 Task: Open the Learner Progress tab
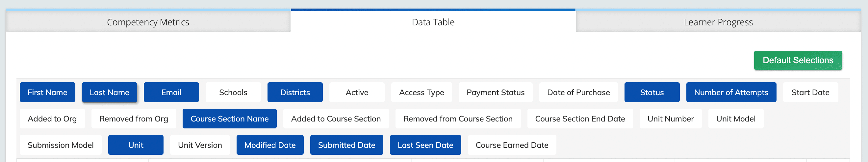(718, 22)
